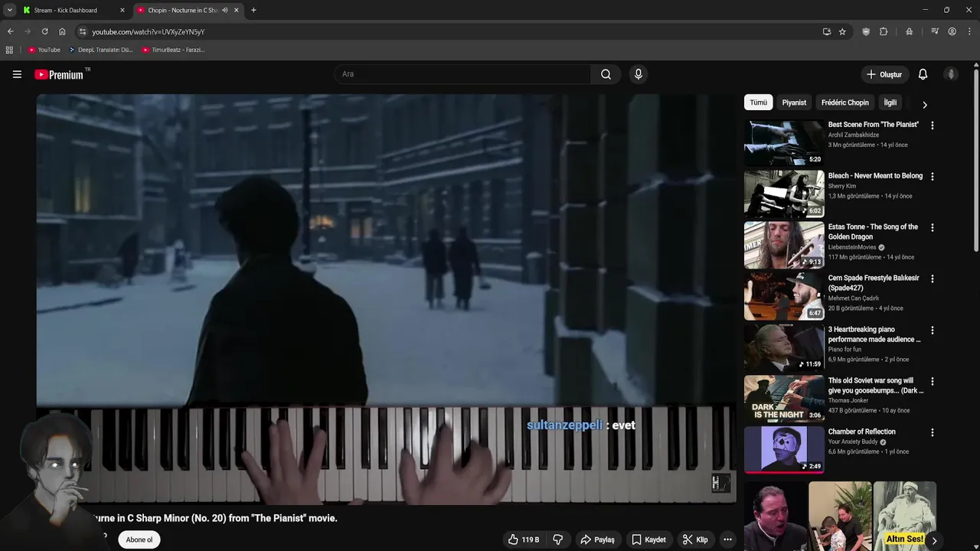Go to the browser home page
Image resolution: width=980 pixels, height=551 pixels.
(62, 31)
